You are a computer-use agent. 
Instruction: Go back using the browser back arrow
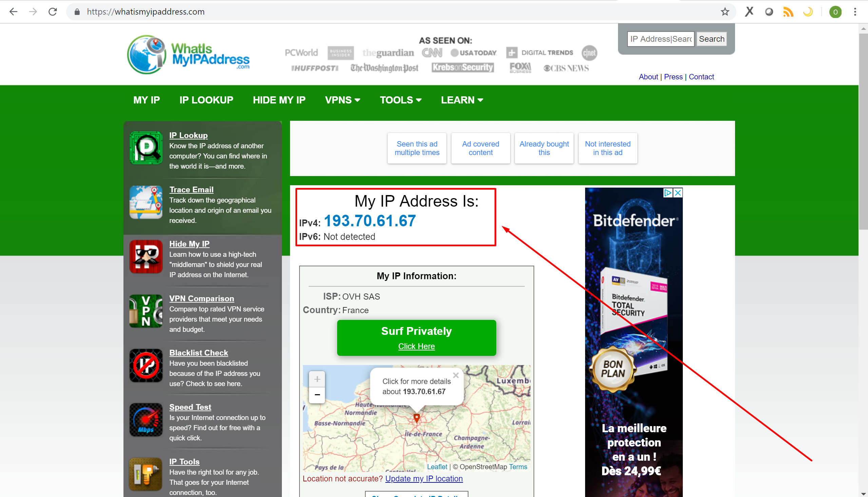[13, 12]
